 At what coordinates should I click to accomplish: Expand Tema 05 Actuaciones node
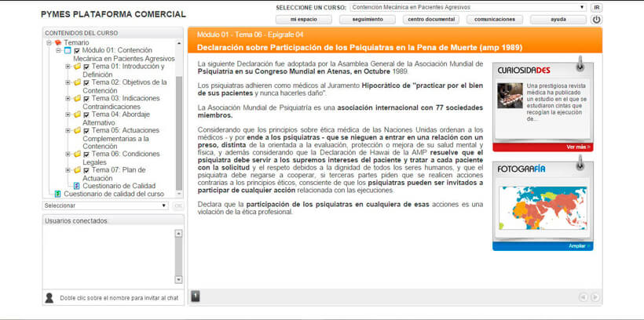(68, 130)
